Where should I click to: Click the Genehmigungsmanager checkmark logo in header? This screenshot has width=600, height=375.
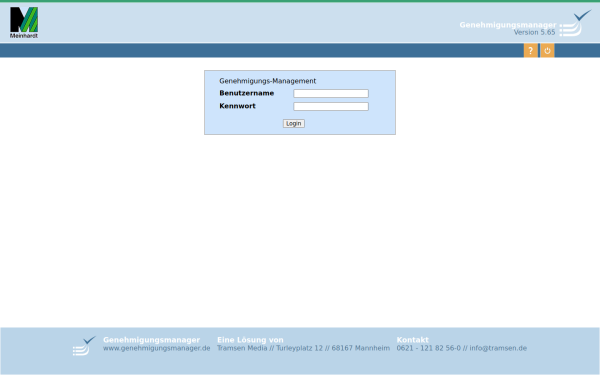(x=575, y=23)
